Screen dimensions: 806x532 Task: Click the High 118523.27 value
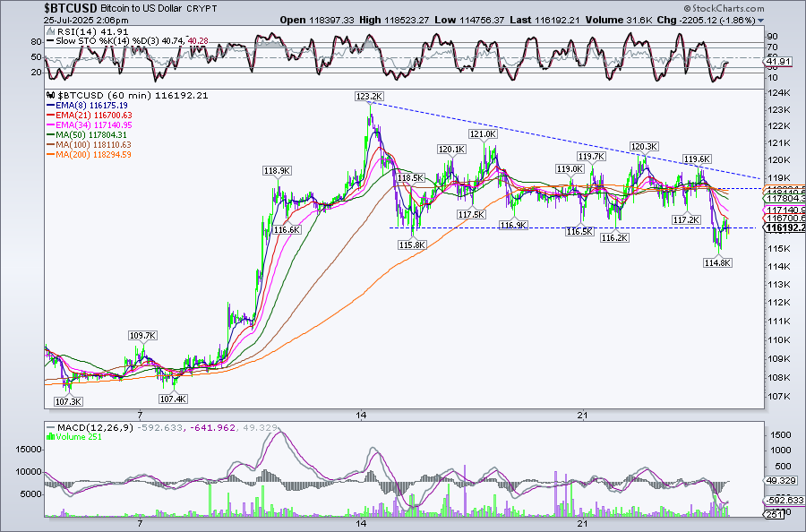[394, 21]
